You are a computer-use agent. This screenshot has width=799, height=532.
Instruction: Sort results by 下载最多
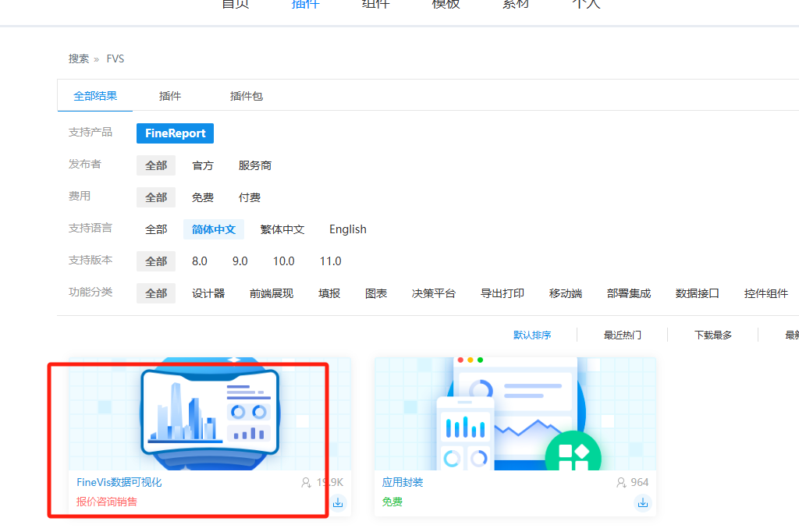click(713, 335)
